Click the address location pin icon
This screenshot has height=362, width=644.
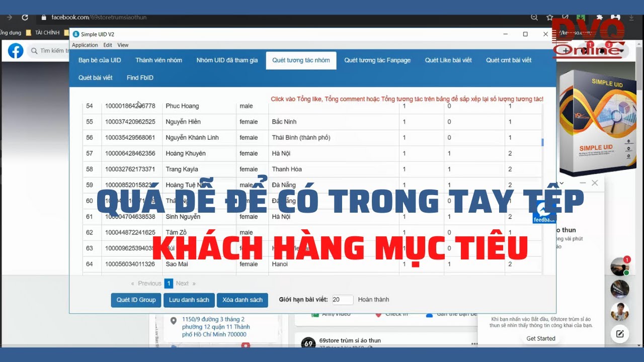[174, 321]
